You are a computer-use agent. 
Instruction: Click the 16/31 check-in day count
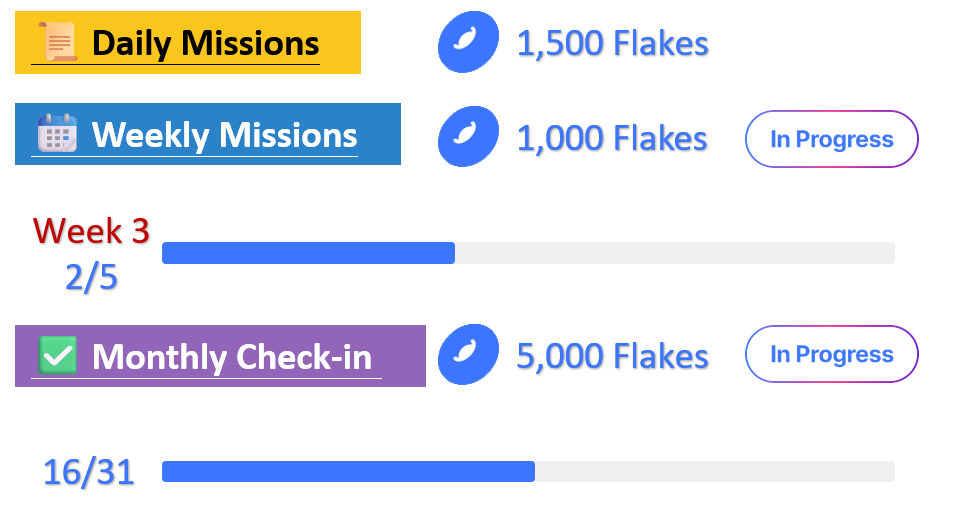click(x=89, y=472)
